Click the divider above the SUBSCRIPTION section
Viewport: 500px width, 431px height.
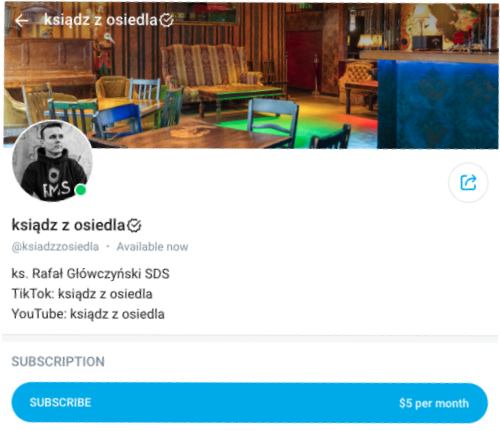(250, 338)
